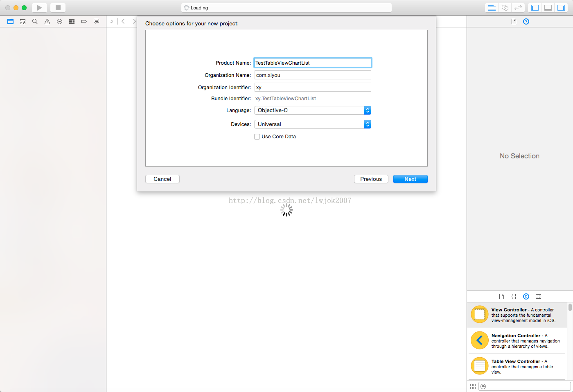The image size is (573, 392).
Task: Enable the Use Core Data checkbox
Action: point(257,136)
